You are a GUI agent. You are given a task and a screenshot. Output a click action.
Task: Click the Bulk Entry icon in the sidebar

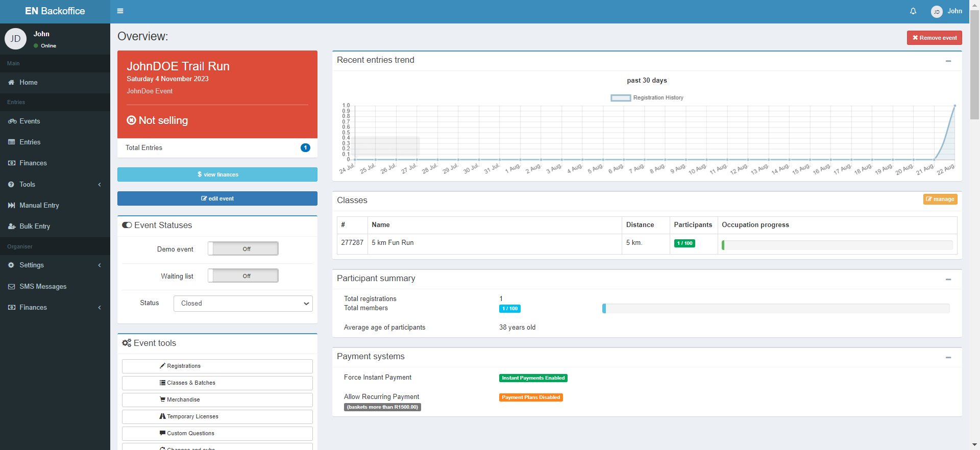click(x=12, y=226)
